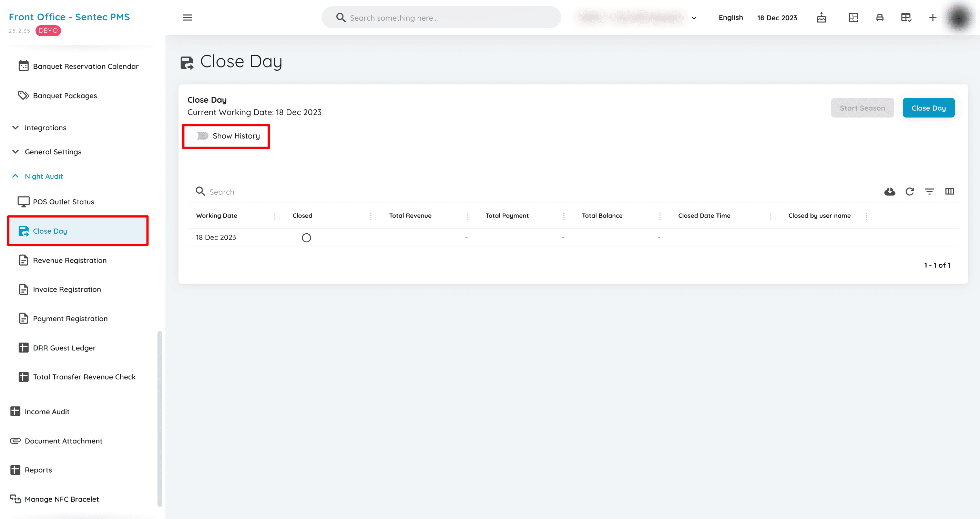Click the printer icon in header

[x=880, y=18]
